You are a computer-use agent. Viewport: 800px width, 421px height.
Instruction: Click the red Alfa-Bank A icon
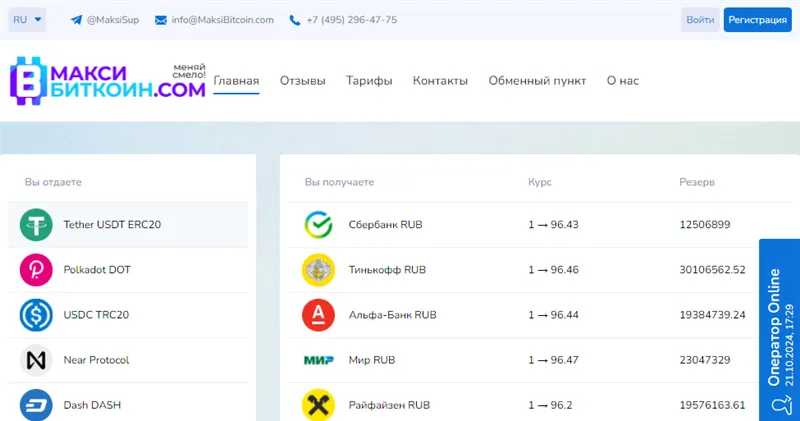pyautogui.click(x=318, y=315)
